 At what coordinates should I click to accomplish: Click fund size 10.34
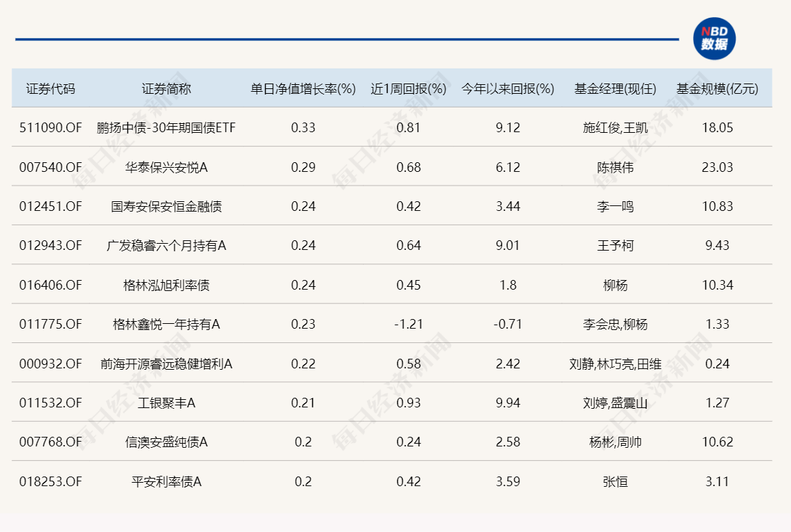pyautogui.click(x=717, y=286)
